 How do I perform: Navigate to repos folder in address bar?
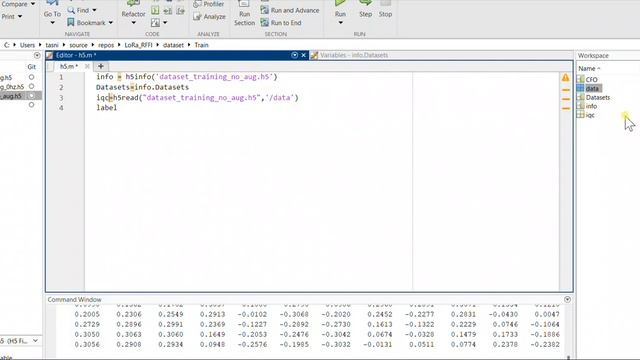106,45
